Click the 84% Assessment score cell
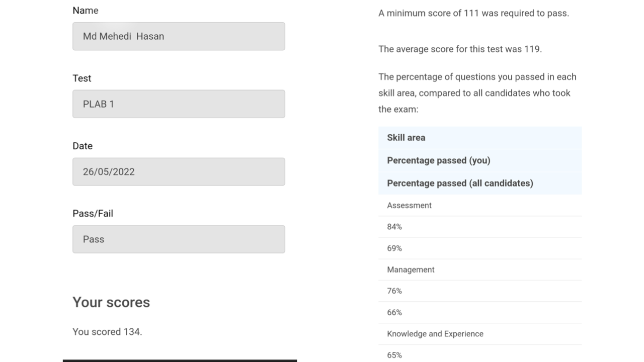 394,227
